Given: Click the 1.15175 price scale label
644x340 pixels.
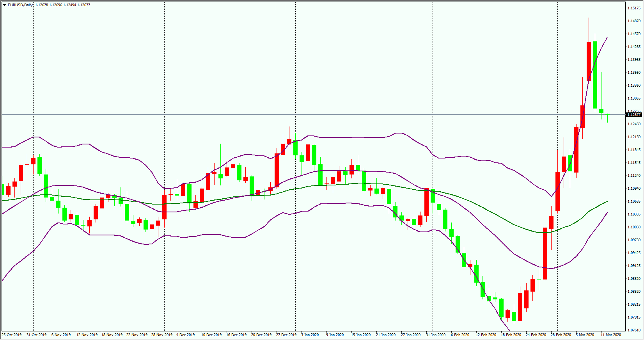Looking at the screenshot, I should click(634, 8).
